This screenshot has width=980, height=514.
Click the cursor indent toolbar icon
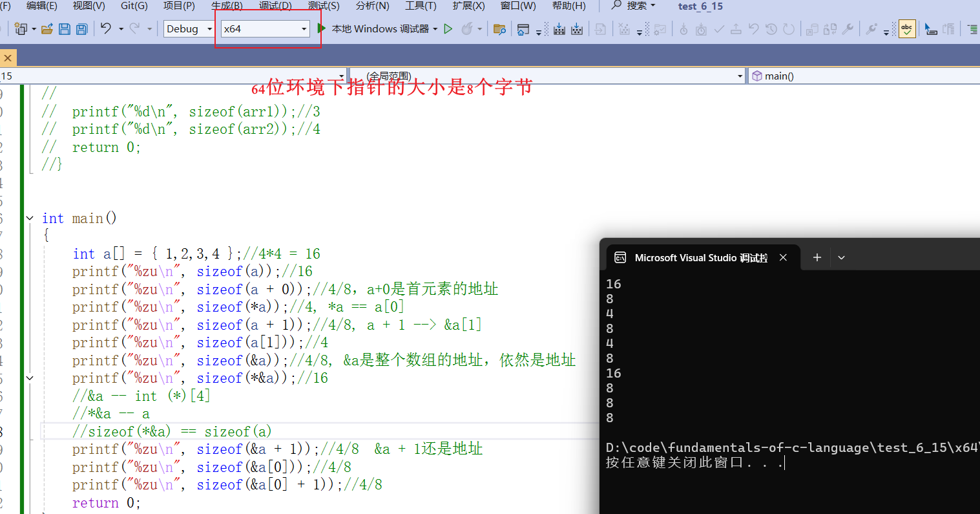[931, 29]
